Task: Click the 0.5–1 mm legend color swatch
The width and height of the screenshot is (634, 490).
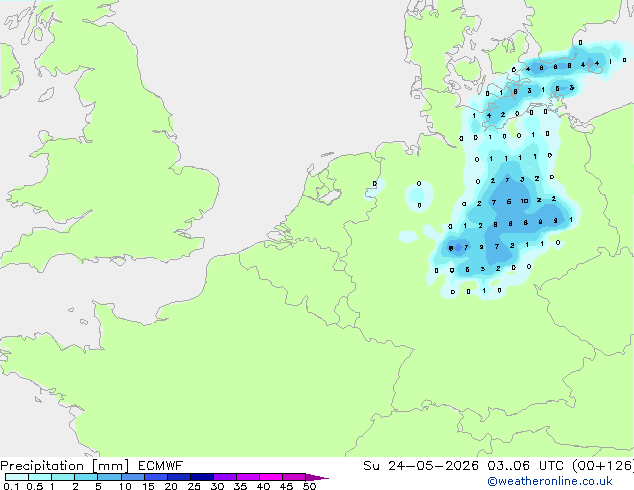Action: point(40,477)
